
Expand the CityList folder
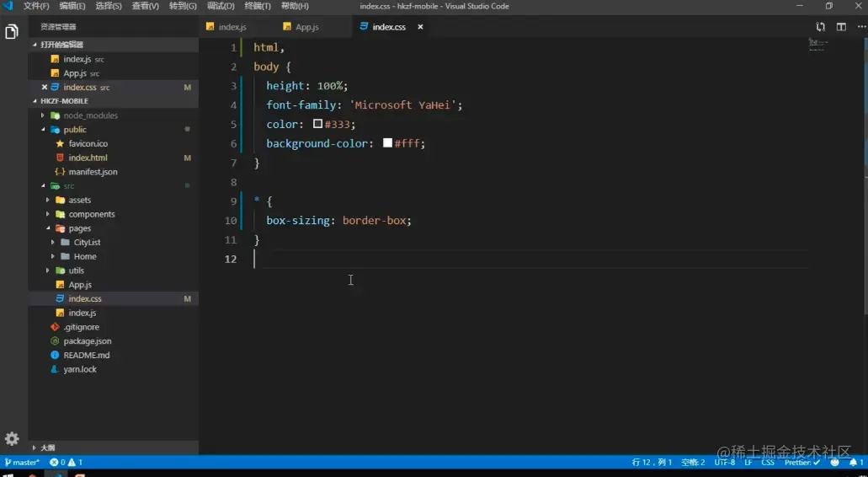[87, 243]
